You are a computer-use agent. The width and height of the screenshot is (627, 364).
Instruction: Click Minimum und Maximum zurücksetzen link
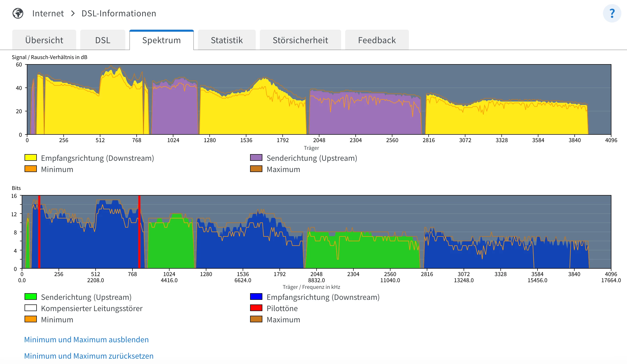click(89, 356)
